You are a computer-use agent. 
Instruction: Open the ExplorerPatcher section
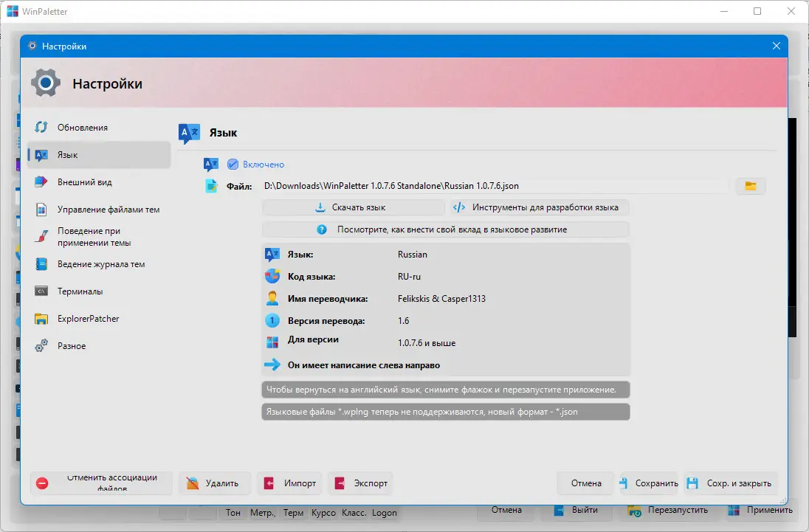pyautogui.click(x=99, y=319)
